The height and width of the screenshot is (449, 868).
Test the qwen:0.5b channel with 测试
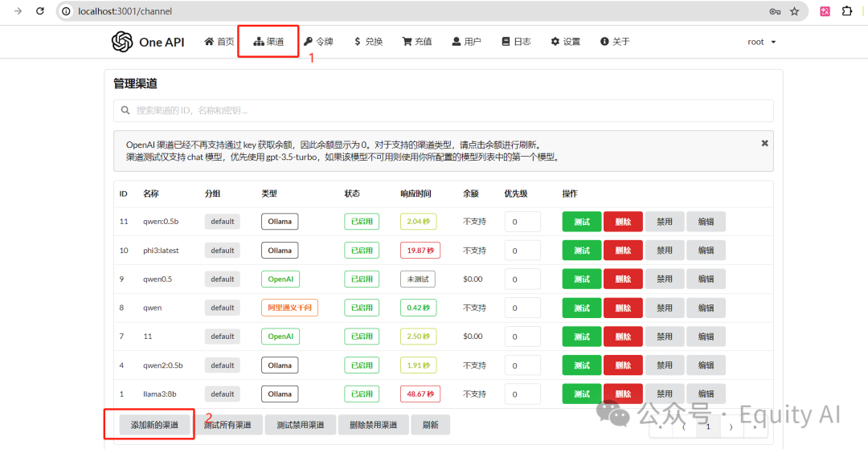pos(582,222)
